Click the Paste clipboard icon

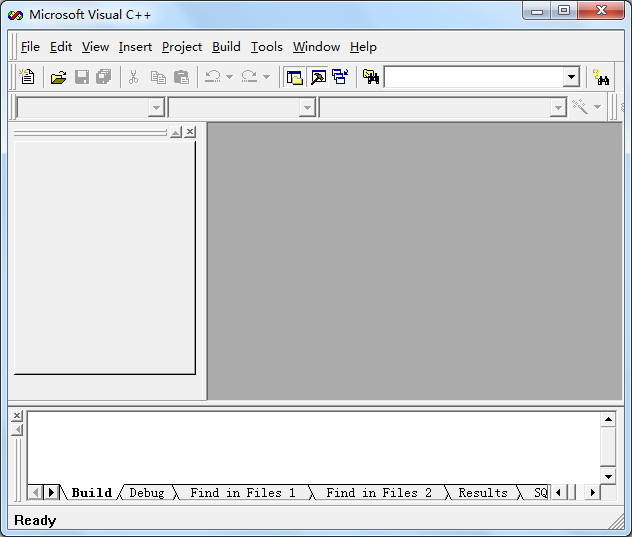coord(181,77)
